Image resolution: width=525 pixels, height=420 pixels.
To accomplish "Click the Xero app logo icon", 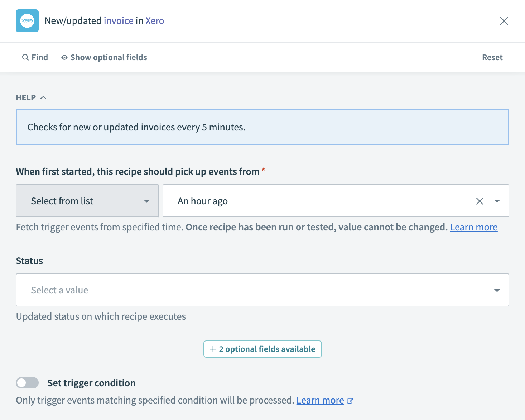I will coord(27,21).
